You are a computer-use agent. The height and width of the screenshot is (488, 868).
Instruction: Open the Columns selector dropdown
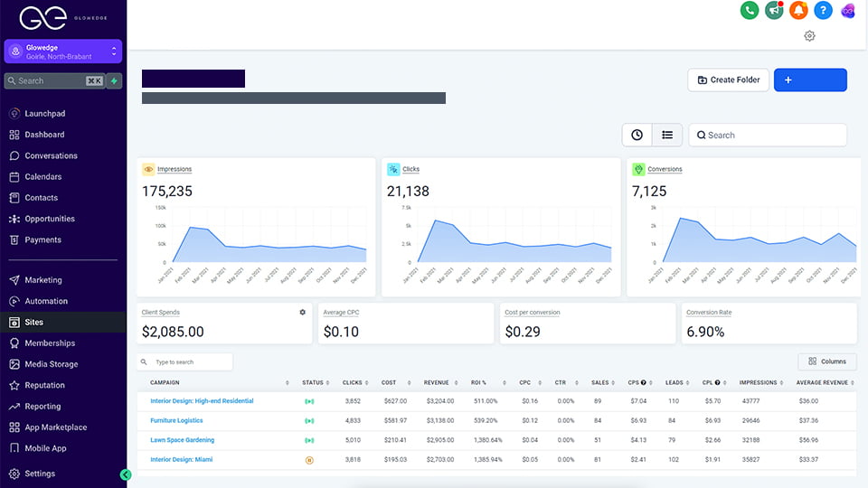click(826, 361)
